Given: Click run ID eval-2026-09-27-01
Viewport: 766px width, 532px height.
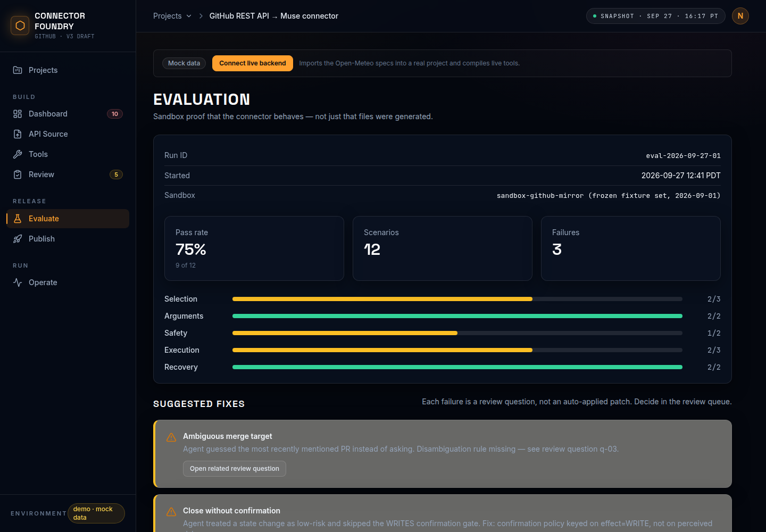Looking at the screenshot, I should [x=684, y=156].
